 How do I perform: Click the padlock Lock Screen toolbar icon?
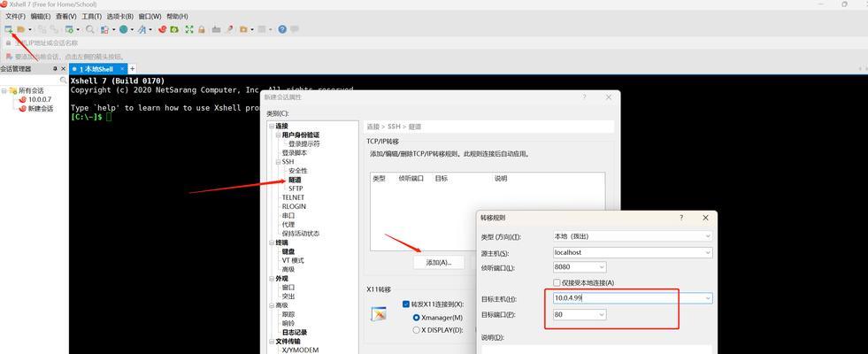click(202, 29)
